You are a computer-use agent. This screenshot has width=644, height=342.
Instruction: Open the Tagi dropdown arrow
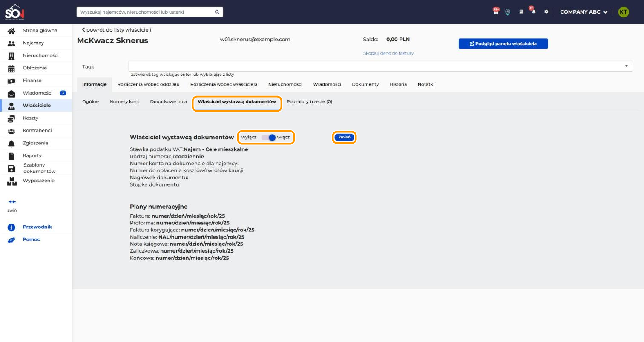tap(626, 66)
